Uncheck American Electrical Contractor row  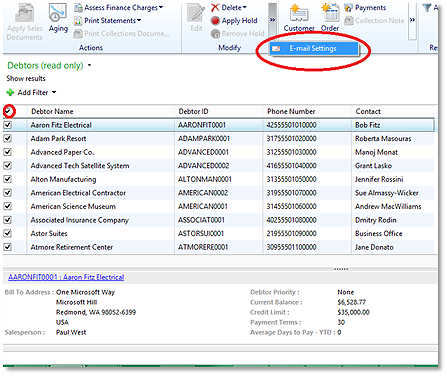click(x=8, y=193)
